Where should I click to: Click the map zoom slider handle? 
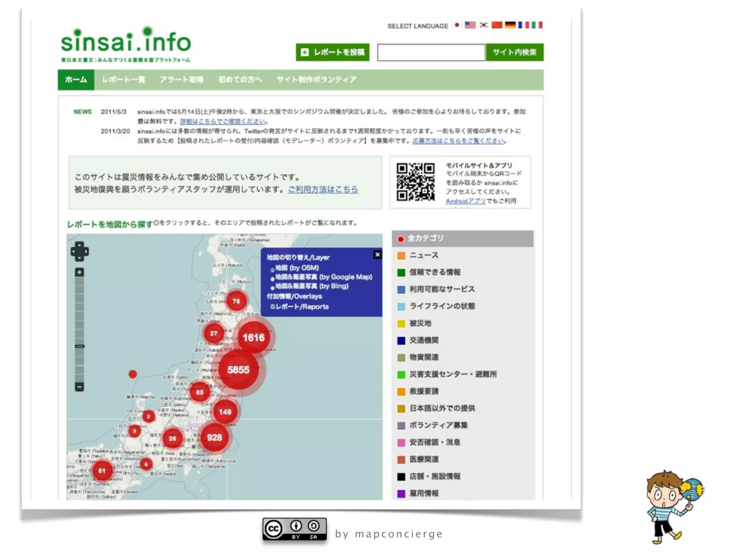tap(80, 346)
